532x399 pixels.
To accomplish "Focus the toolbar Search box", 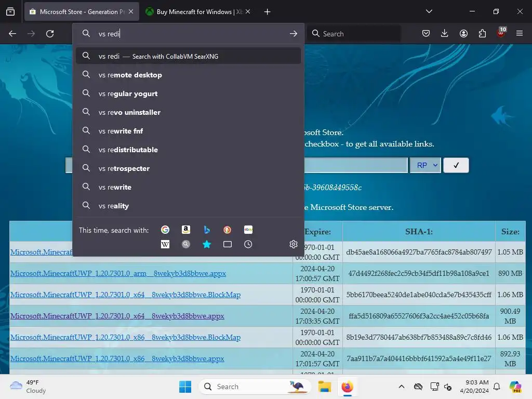I will pos(354,34).
